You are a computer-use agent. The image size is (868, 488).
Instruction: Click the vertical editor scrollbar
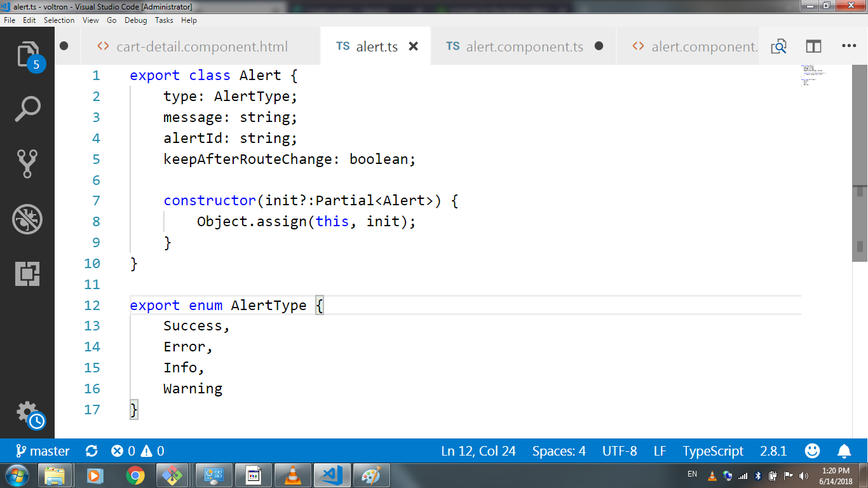click(x=860, y=163)
